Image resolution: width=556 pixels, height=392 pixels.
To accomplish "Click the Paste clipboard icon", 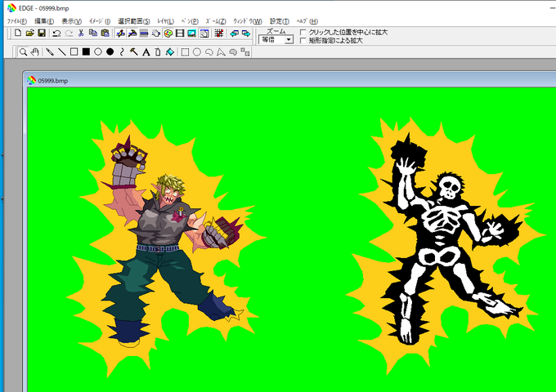I will (105, 33).
